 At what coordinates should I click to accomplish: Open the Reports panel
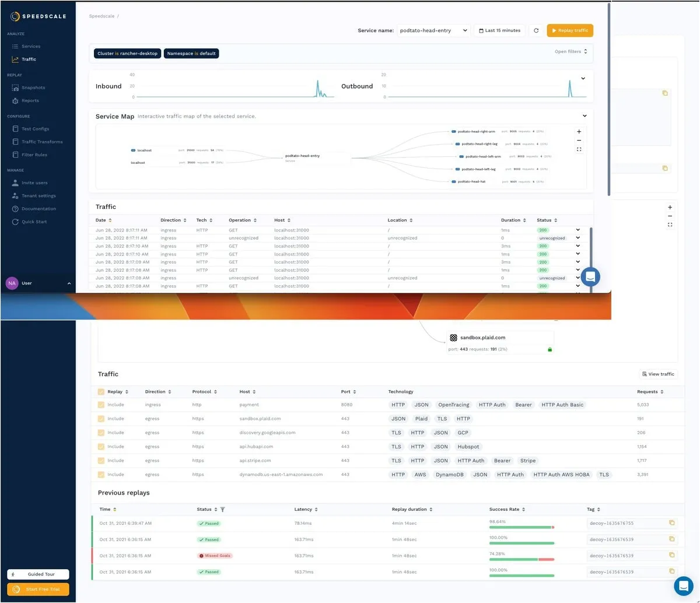[30, 100]
